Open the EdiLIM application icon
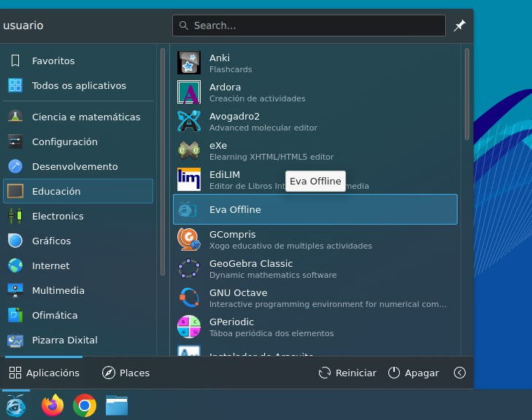This screenshot has width=532, height=420. (x=189, y=180)
